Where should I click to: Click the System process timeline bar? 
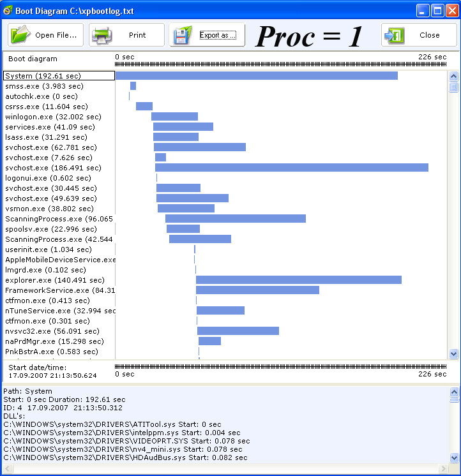[x=257, y=75]
